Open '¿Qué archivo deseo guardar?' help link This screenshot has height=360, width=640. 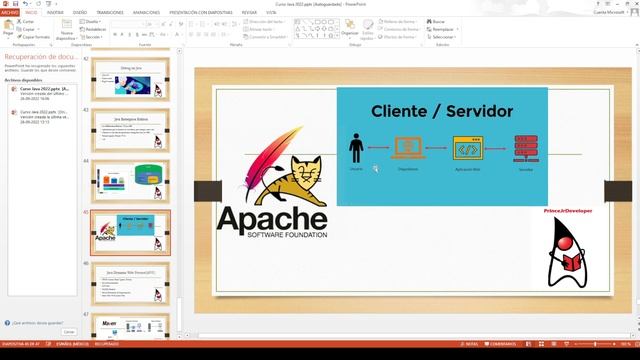[34, 323]
